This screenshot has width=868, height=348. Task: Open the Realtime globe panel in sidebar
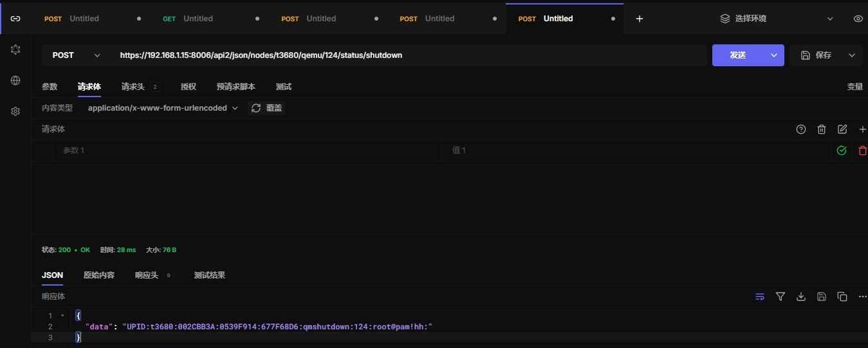(15, 80)
